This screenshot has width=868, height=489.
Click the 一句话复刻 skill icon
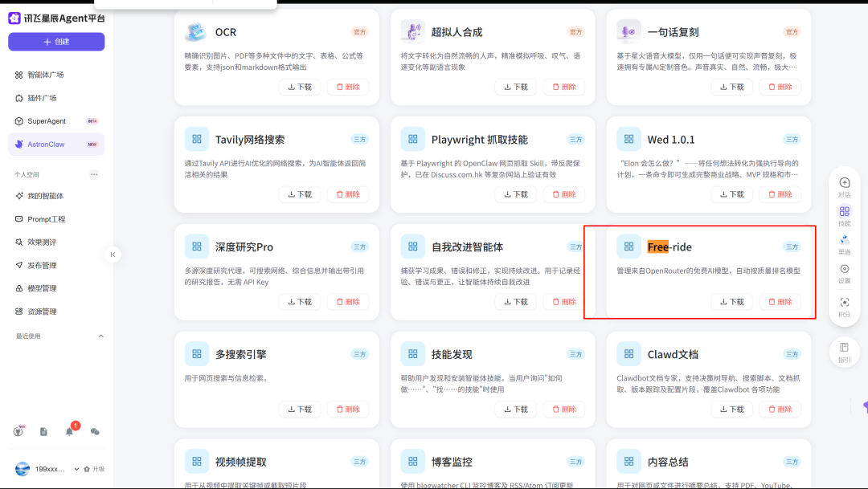coord(628,31)
